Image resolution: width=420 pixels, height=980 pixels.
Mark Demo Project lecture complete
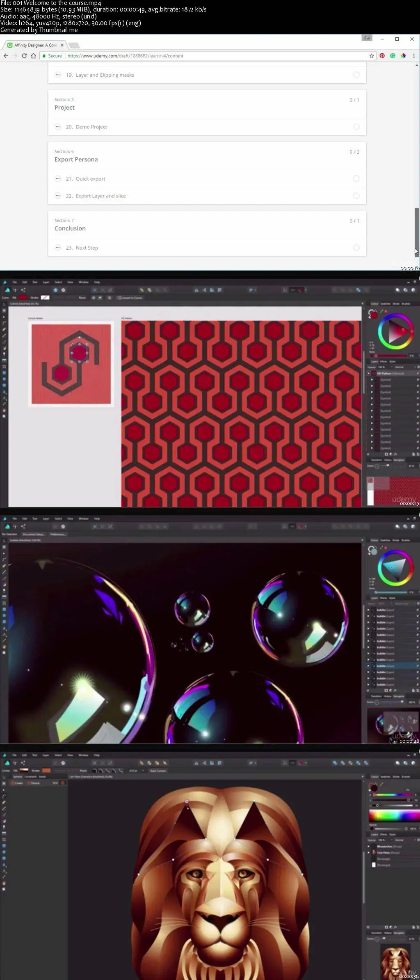[x=356, y=127]
